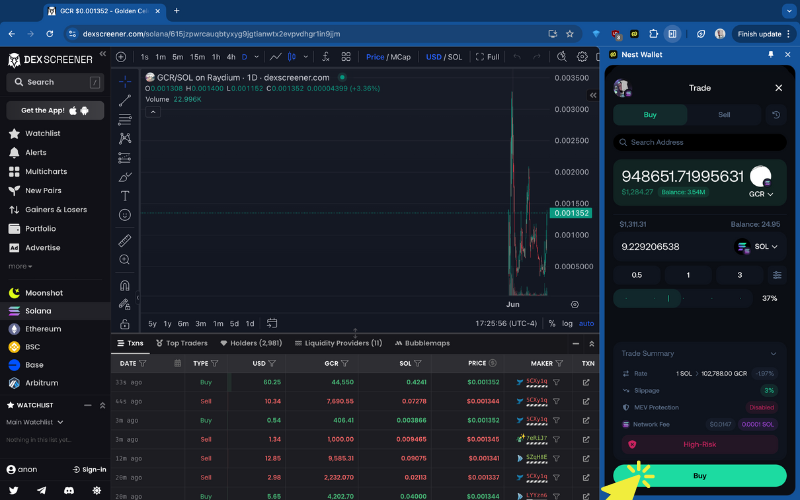Select the brush drawing tool
This screenshot has height=500, width=800.
pos(125,177)
